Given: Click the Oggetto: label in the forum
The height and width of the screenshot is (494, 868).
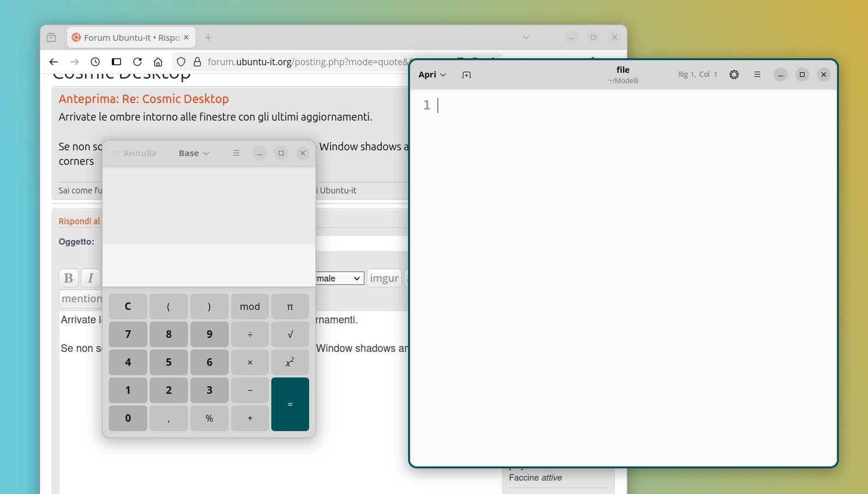Looking at the screenshot, I should (76, 242).
